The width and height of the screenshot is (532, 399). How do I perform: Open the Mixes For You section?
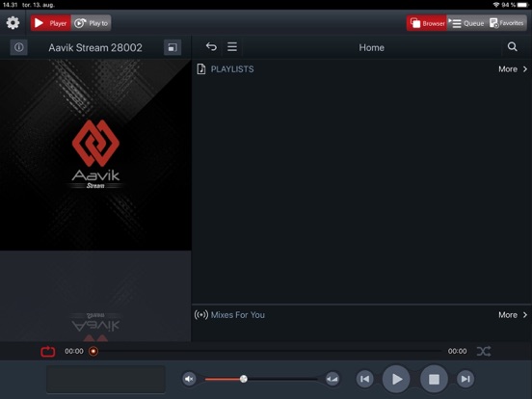237,315
